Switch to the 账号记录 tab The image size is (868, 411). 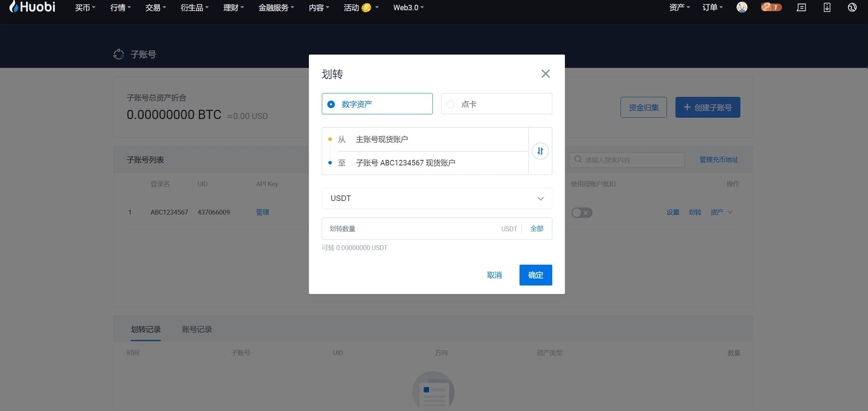pos(197,329)
